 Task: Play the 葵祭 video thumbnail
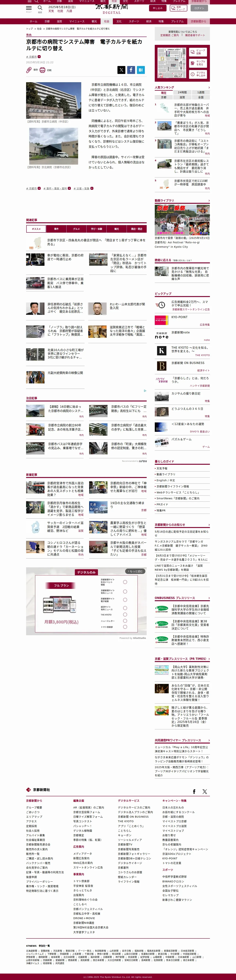click(182, 220)
